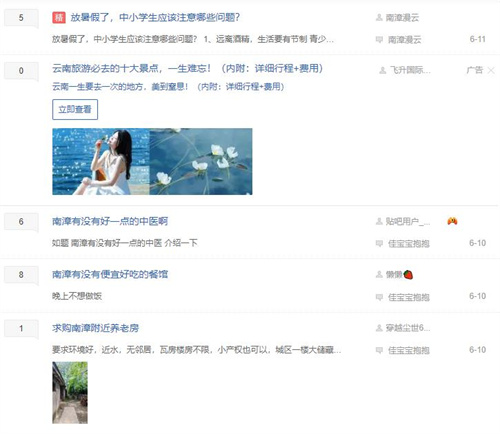Viewport: 500px width, 434px height.
Task: Click the 立即查看 button
Action: coord(75,109)
